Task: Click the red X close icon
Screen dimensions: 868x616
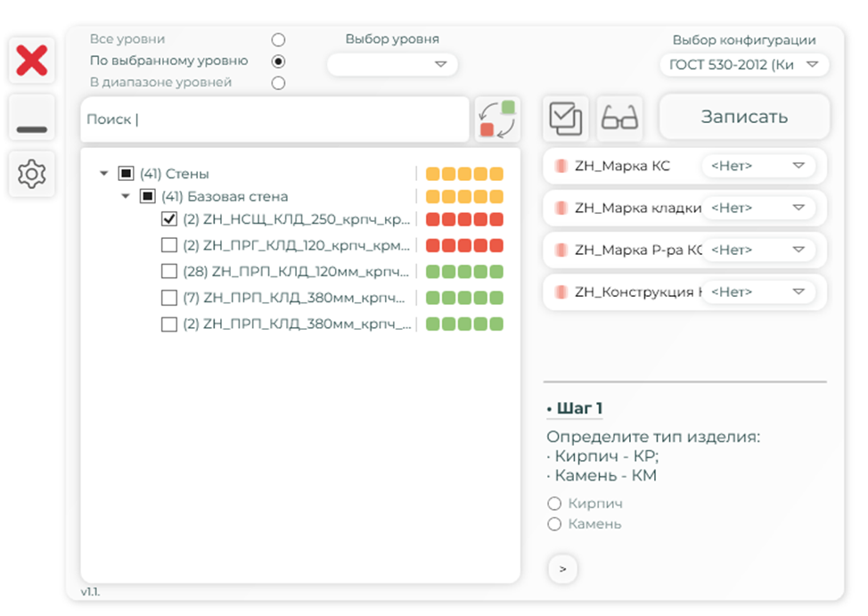Action: click(31, 61)
